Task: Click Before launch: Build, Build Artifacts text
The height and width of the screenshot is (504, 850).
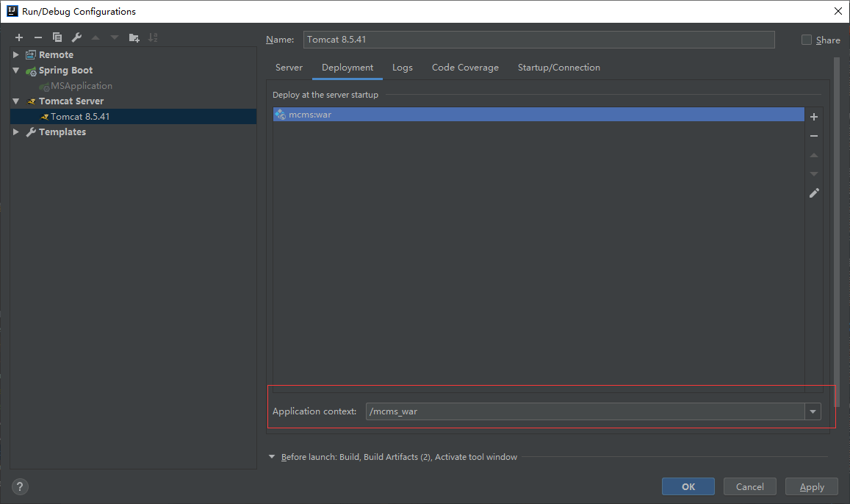Action: (399, 457)
